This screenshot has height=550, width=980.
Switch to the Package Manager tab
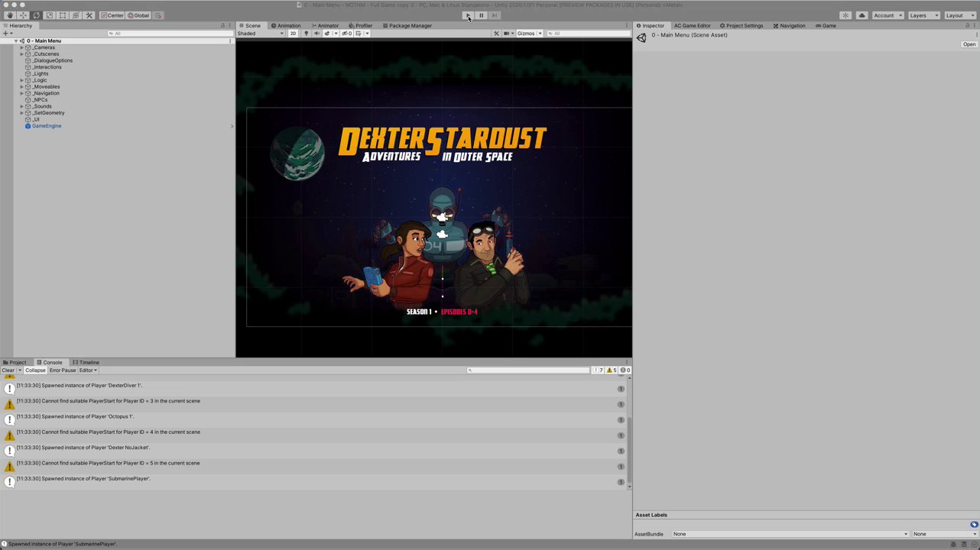tap(407, 25)
